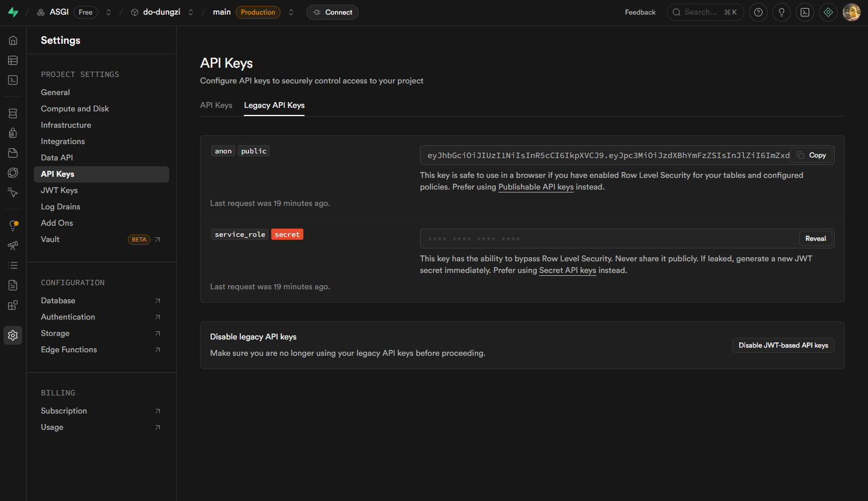Expand the do-dungzi project switcher

pos(191,12)
